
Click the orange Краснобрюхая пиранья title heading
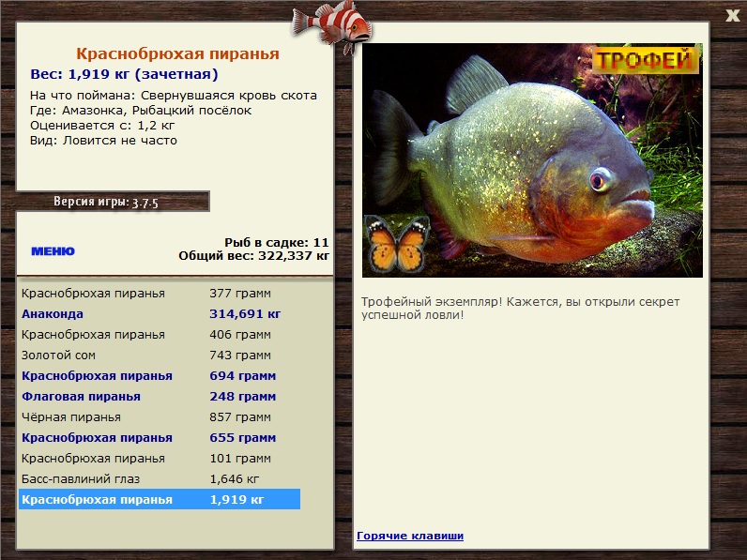pos(177,53)
